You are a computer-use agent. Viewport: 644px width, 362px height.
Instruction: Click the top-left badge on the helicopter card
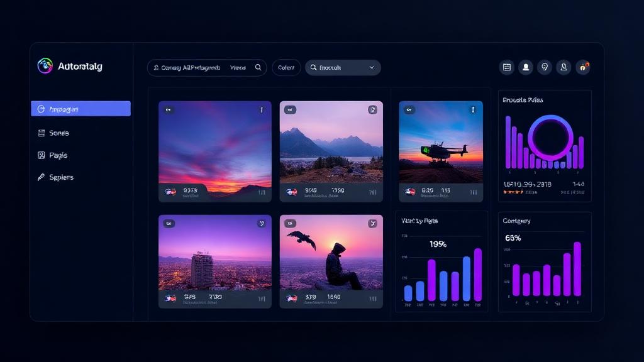coord(409,110)
